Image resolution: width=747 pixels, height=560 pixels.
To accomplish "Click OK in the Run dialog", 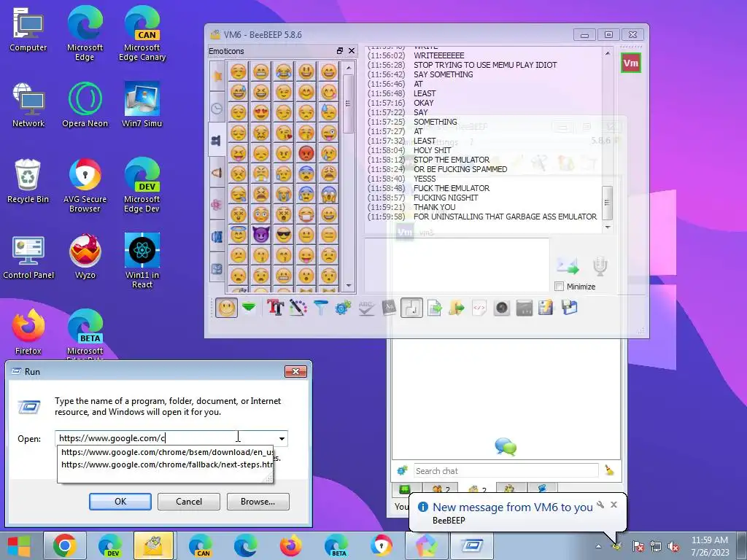I will point(120,502).
